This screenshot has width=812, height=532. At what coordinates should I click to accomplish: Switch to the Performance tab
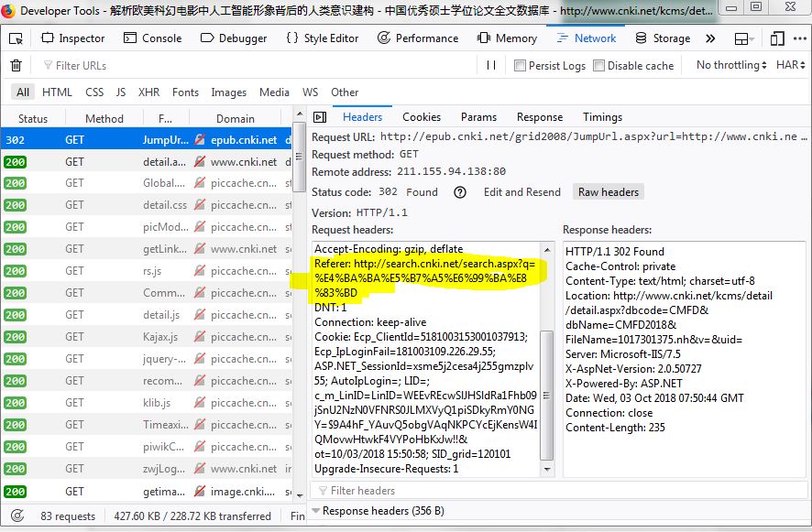click(x=418, y=38)
